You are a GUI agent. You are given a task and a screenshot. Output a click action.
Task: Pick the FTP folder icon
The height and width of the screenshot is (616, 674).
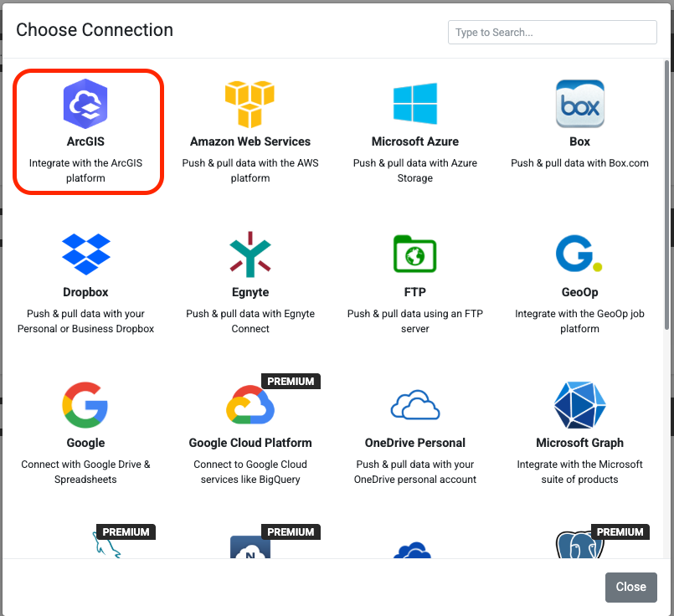click(414, 254)
